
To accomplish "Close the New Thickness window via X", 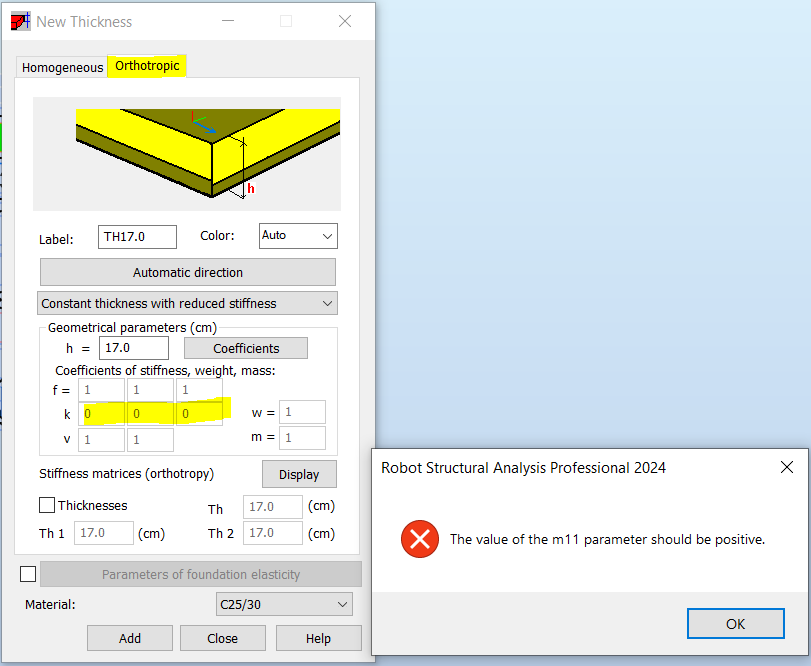I will pyautogui.click(x=345, y=21).
